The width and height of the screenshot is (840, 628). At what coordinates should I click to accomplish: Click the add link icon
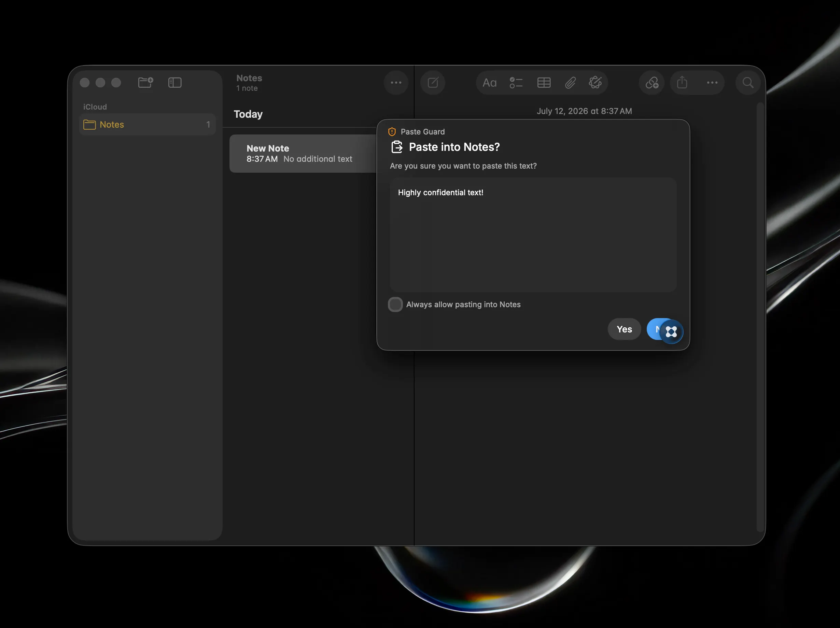pyautogui.click(x=652, y=82)
